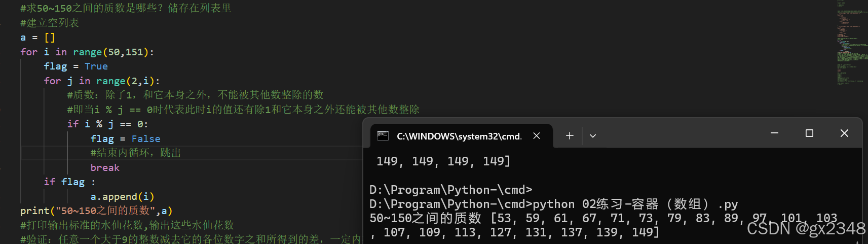The image size is (868, 244).
Task: Click the comment '#建立空列表'
Action: click(50, 23)
